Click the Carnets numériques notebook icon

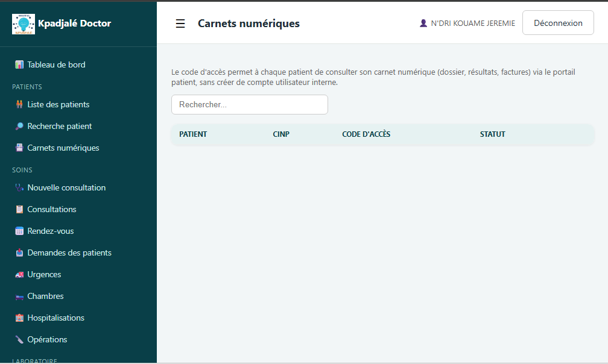(x=19, y=148)
